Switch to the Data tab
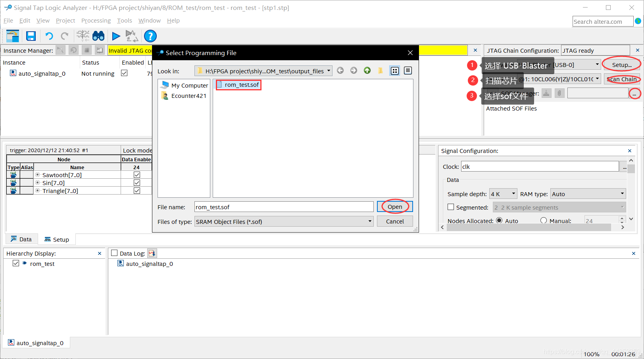 click(21, 239)
